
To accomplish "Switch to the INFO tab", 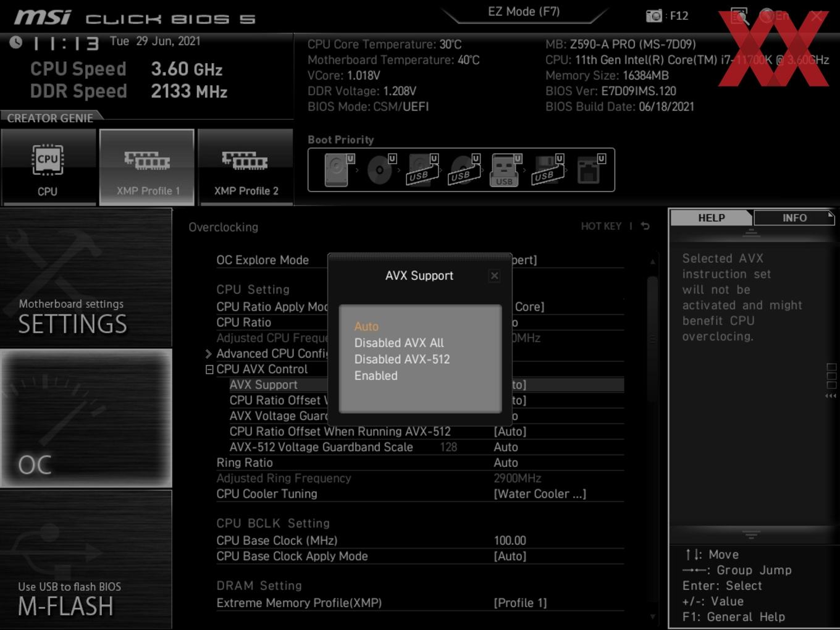I will point(794,218).
